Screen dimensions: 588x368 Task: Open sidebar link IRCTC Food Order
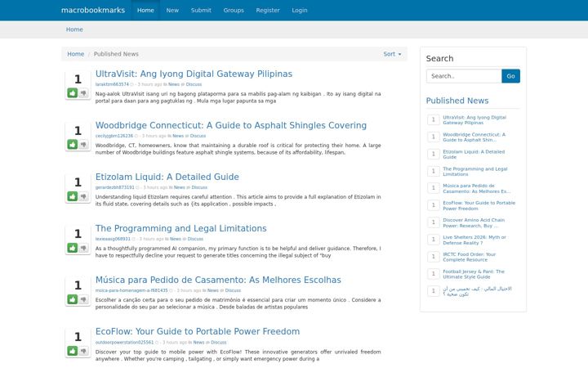[x=469, y=257]
